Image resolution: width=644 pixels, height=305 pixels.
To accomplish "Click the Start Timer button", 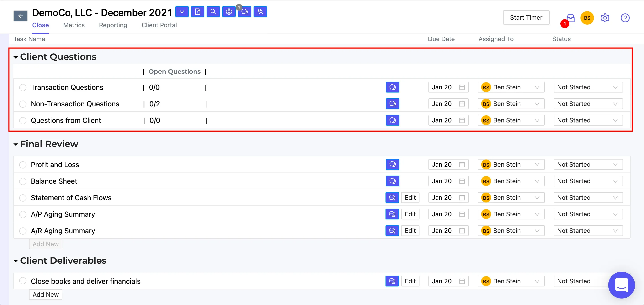I will tap(526, 17).
